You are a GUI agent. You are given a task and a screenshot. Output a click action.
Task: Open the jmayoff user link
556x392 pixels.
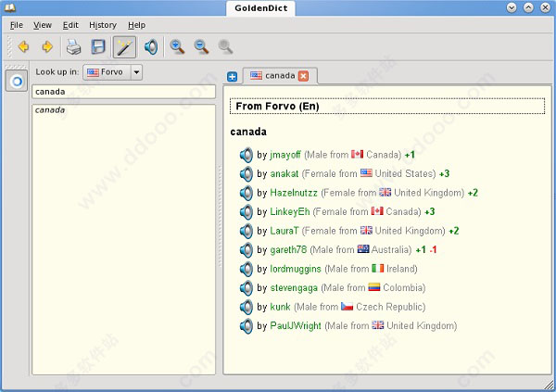pyautogui.click(x=285, y=155)
